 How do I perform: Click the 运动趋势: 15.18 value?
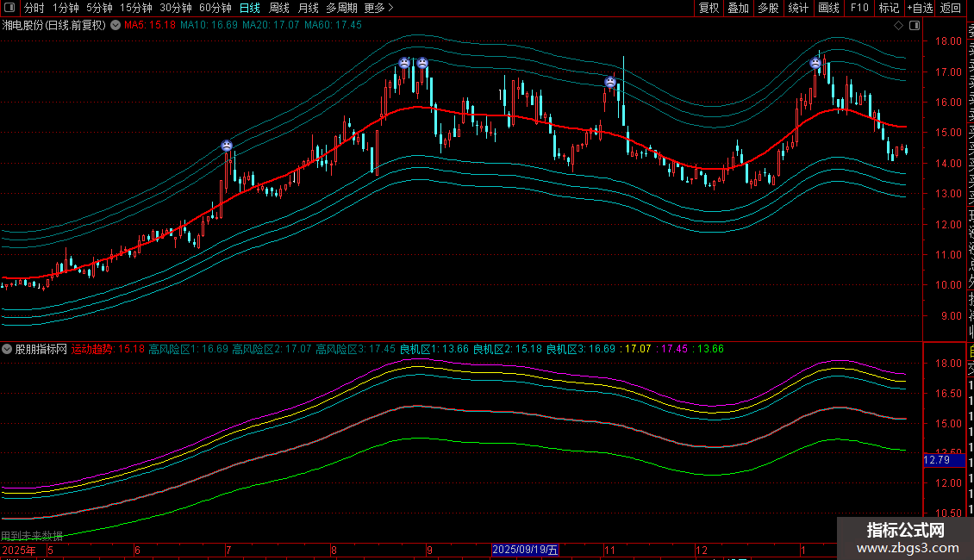tap(108, 349)
